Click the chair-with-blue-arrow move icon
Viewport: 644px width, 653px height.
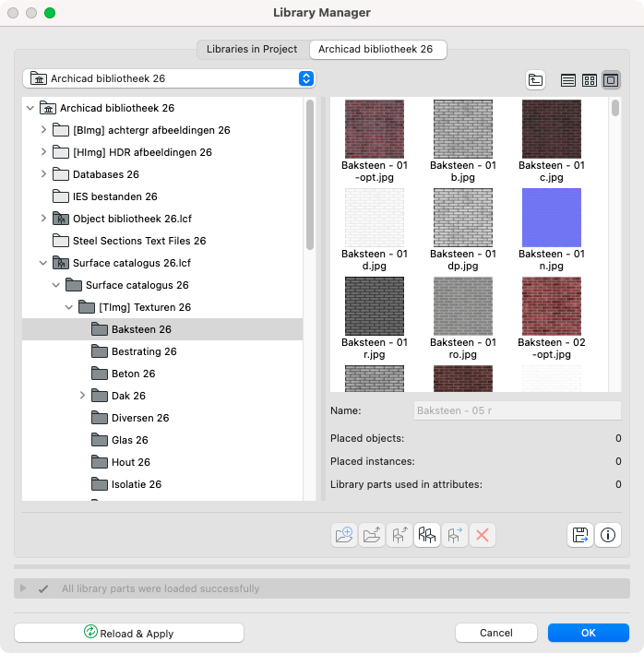pyautogui.click(x=455, y=535)
